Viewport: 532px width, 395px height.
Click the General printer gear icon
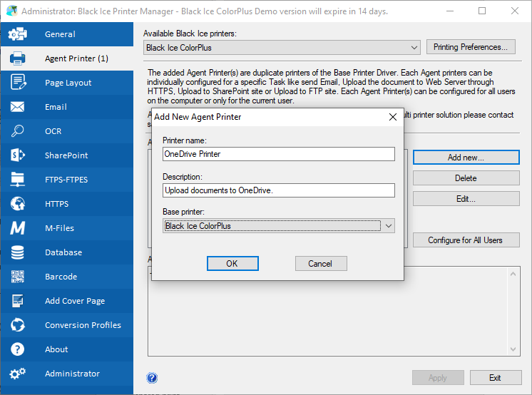pyautogui.click(x=18, y=34)
